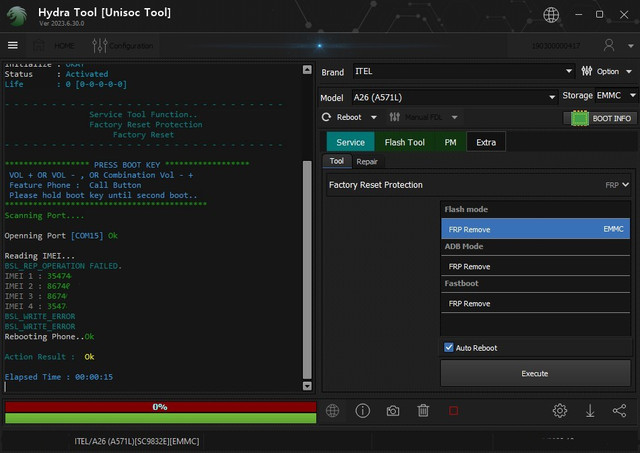Click the log panel scrollbar thumb

click(307, 270)
